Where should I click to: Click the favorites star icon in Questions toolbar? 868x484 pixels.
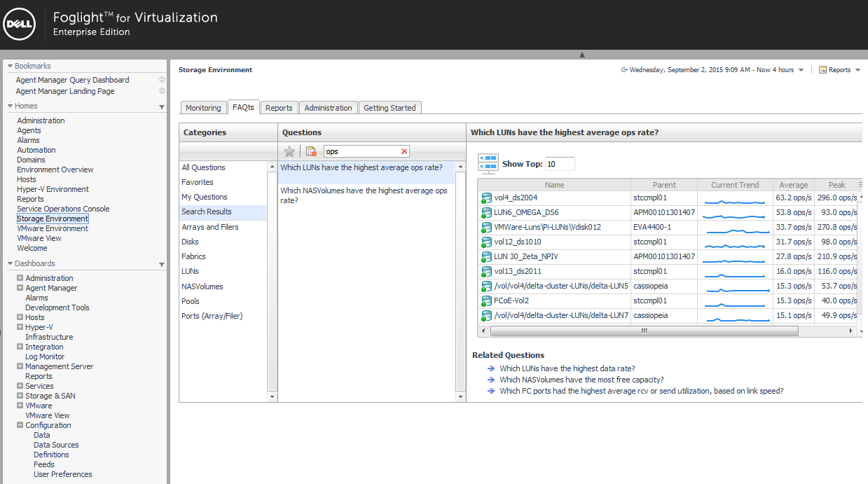[x=289, y=151]
